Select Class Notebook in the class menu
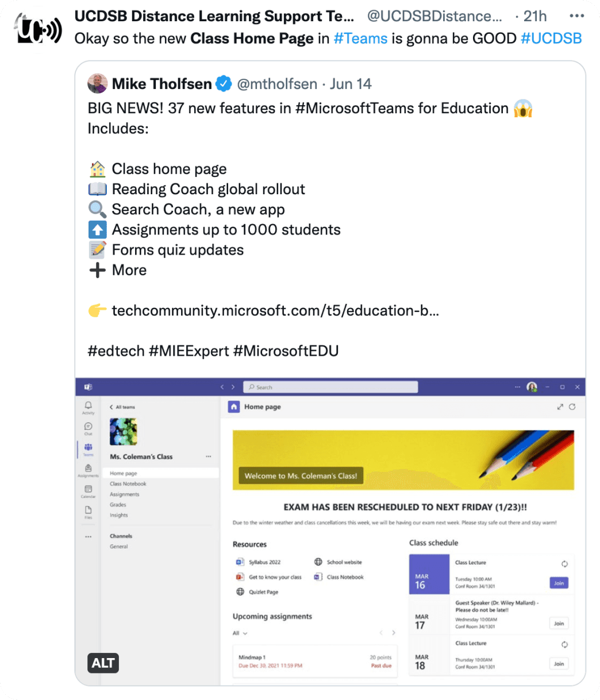Image resolution: width=600 pixels, height=700 pixels. 128,484
